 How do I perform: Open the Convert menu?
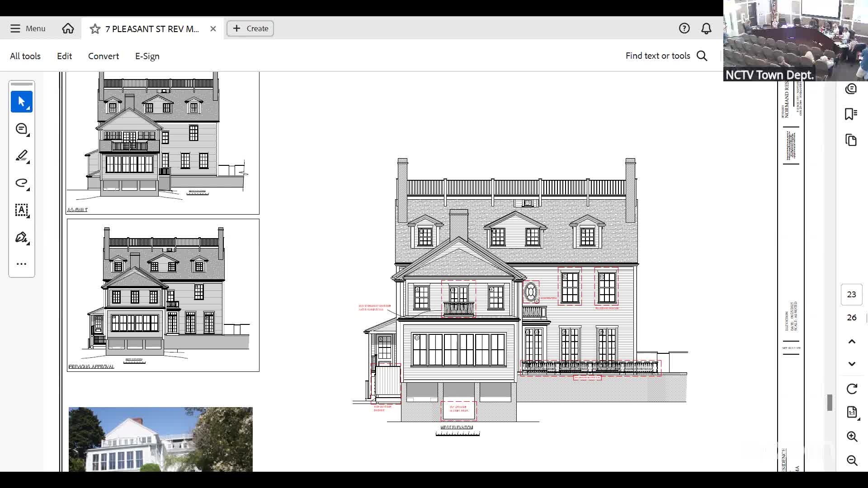point(104,56)
